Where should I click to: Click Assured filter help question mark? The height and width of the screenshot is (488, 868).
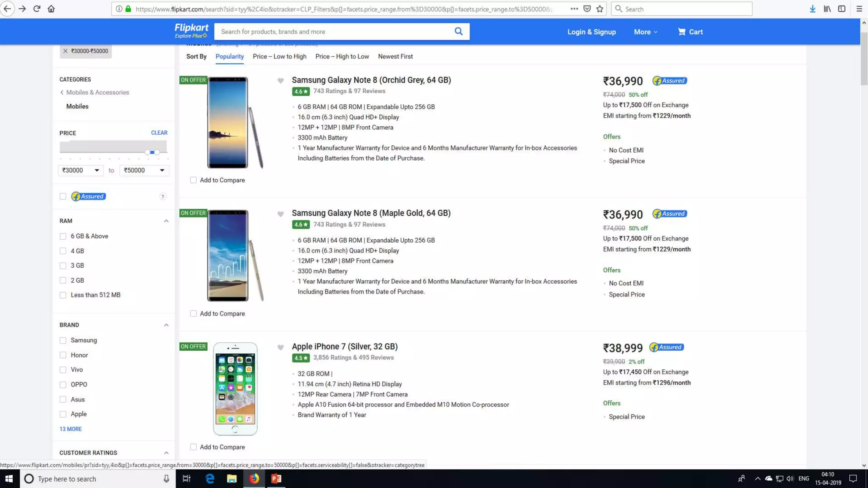(162, 197)
